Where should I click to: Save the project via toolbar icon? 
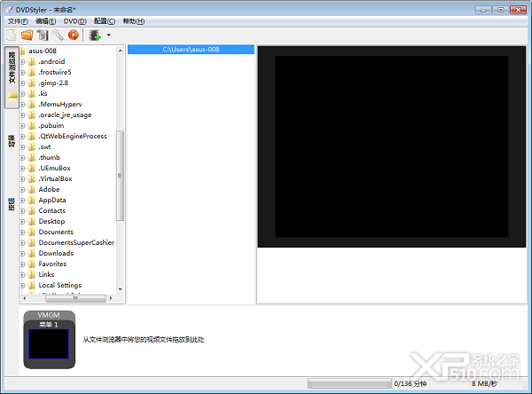click(43, 35)
